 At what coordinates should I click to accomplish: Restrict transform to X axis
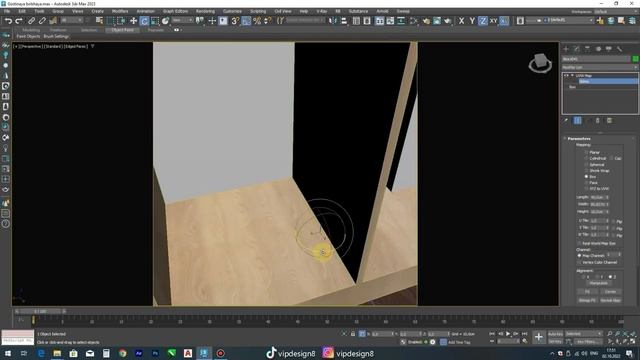click(x=461, y=21)
